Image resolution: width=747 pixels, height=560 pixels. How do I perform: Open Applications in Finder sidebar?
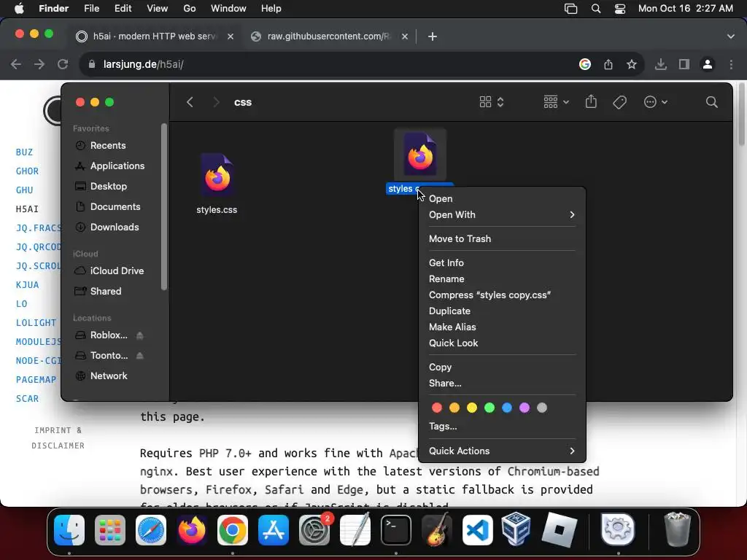117,166
